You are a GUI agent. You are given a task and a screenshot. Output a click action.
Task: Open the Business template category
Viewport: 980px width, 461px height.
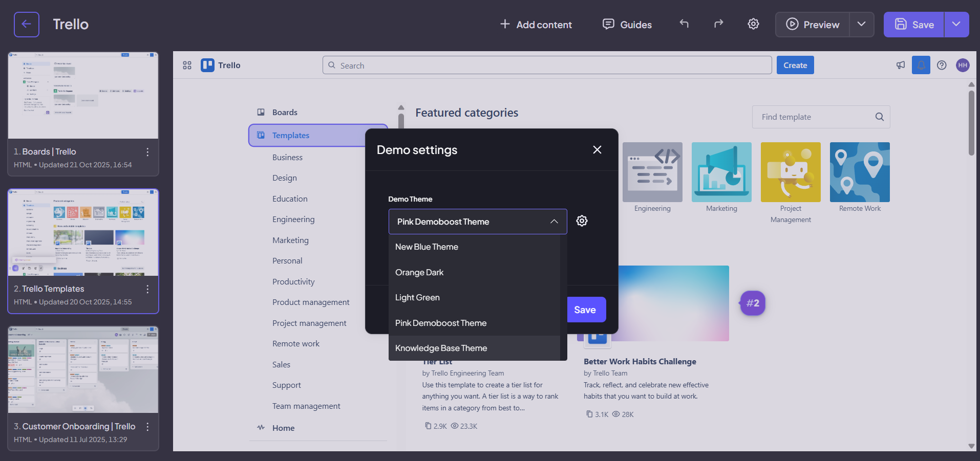(287, 157)
